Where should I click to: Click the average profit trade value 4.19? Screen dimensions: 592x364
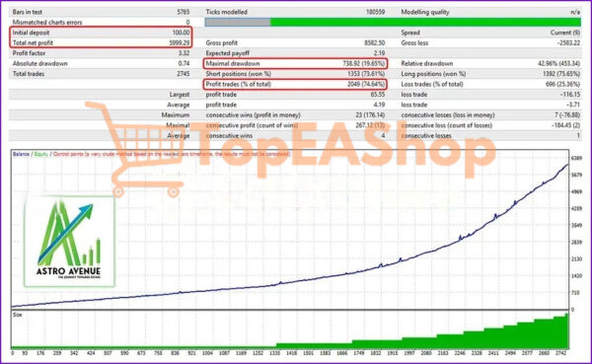click(x=379, y=105)
